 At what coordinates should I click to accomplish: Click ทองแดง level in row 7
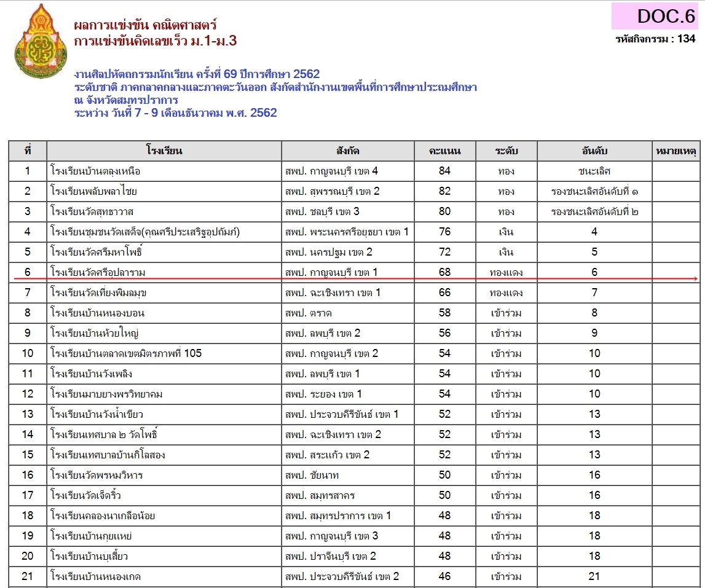pyautogui.click(x=506, y=292)
